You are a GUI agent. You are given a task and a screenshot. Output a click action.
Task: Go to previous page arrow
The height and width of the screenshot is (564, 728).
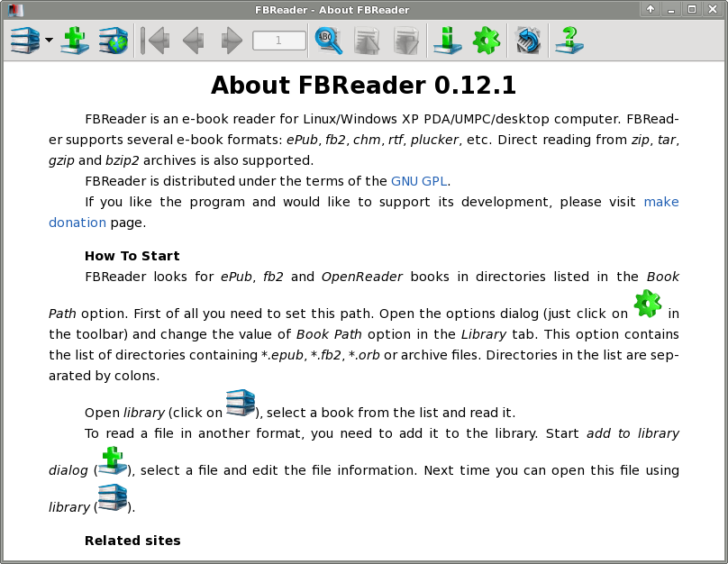[193, 41]
